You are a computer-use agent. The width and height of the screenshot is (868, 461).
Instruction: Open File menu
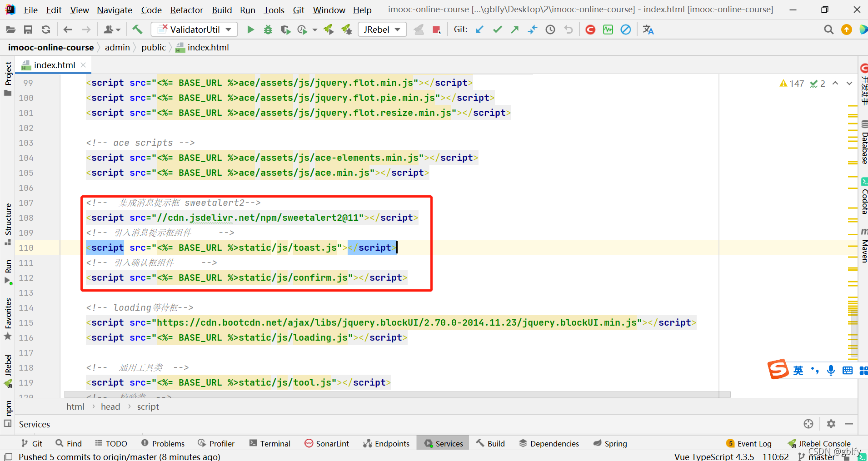(x=30, y=10)
